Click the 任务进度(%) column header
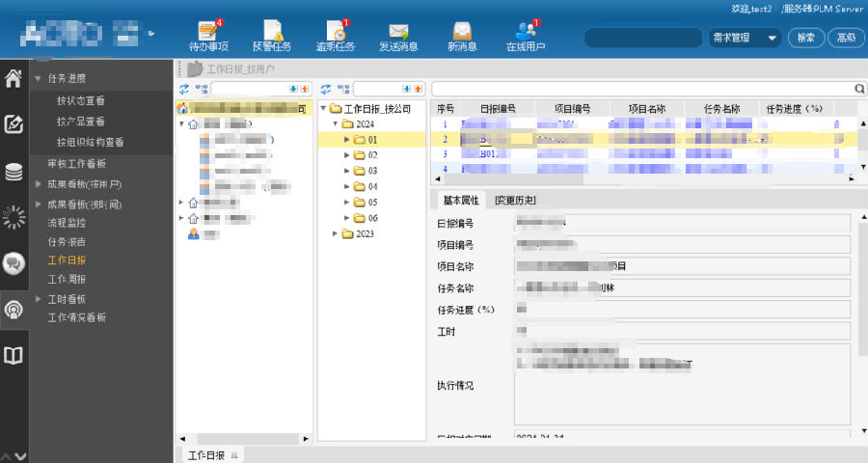 point(795,109)
